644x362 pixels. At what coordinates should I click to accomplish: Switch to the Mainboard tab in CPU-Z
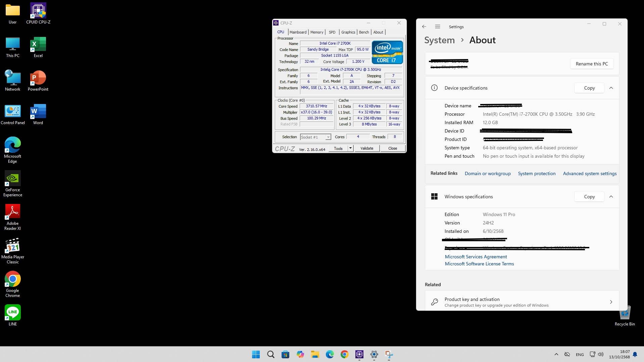[298, 32]
